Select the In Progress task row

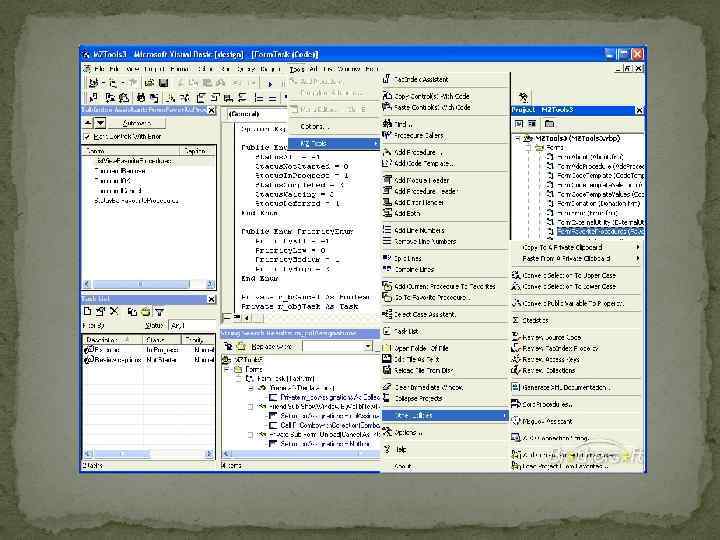pos(149,350)
